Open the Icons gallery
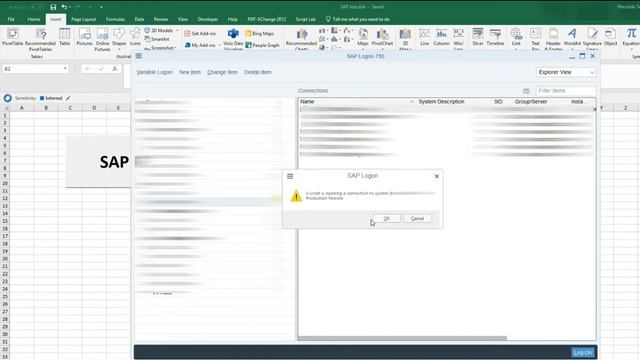Image resolution: width=640 pixels, height=360 pixels. click(135, 37)
